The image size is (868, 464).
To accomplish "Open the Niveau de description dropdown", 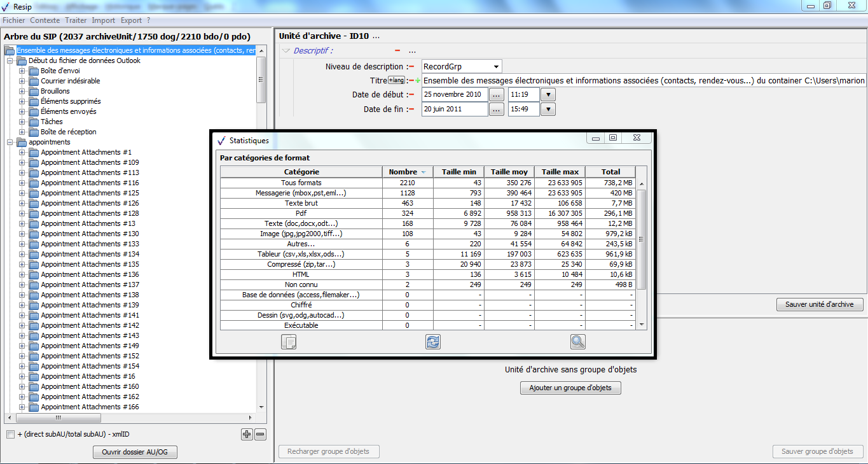I will (x=495, y=67).
